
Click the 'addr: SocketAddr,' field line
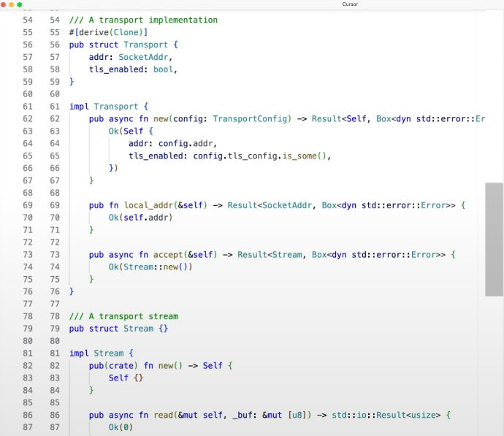click(131, 57)
